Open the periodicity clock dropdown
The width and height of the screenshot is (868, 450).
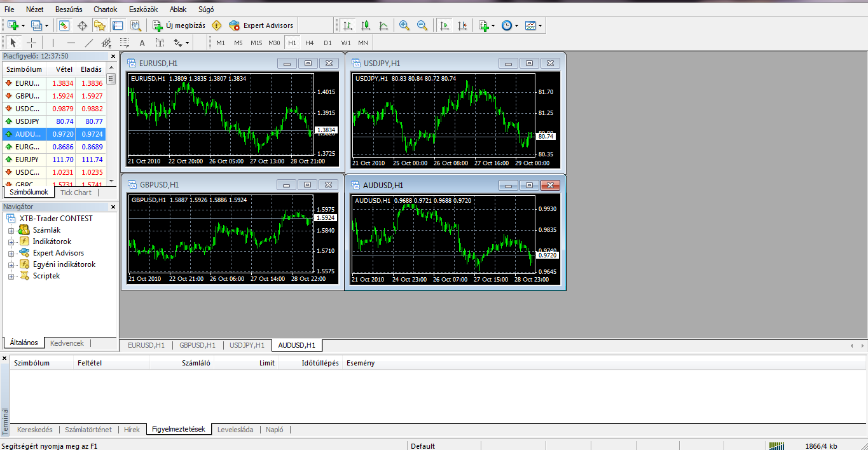pos(509,25)
